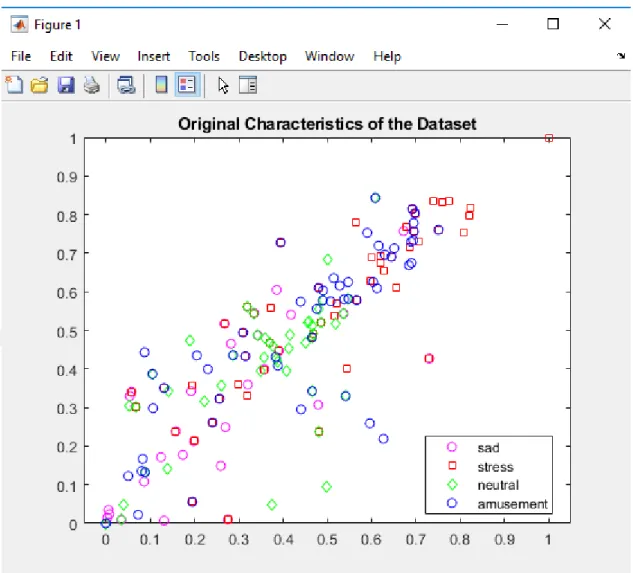Open the Edit menu
633x573 pixels.
[61, 56]
